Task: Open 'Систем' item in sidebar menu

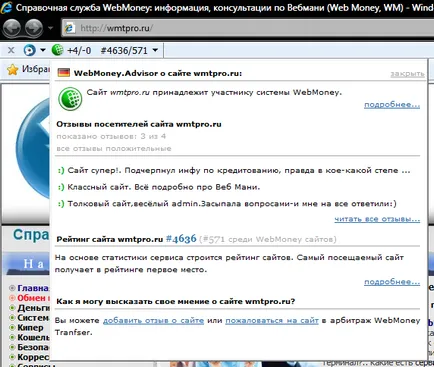Action: (33, 318)
